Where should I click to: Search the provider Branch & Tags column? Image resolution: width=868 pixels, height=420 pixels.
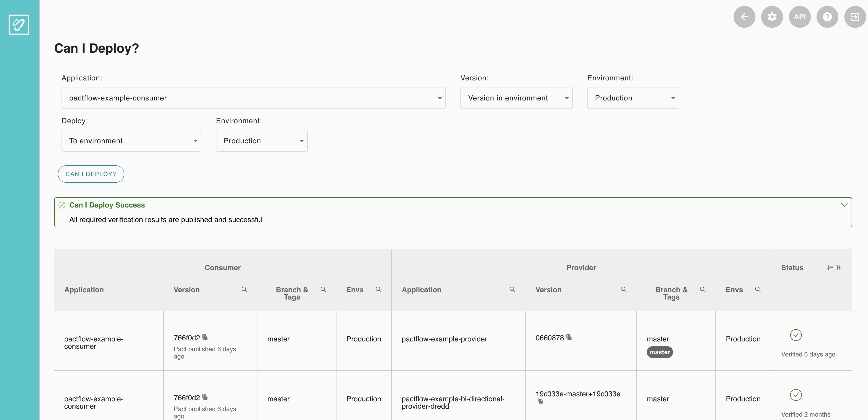703,290
